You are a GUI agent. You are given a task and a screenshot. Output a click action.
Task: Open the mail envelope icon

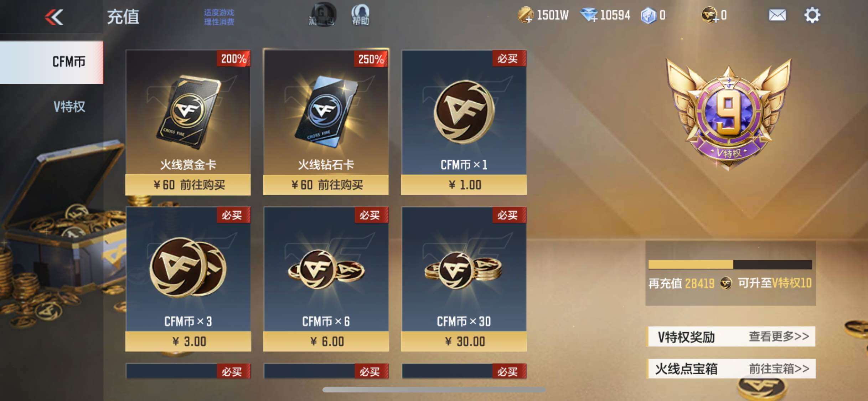[777, 15]
